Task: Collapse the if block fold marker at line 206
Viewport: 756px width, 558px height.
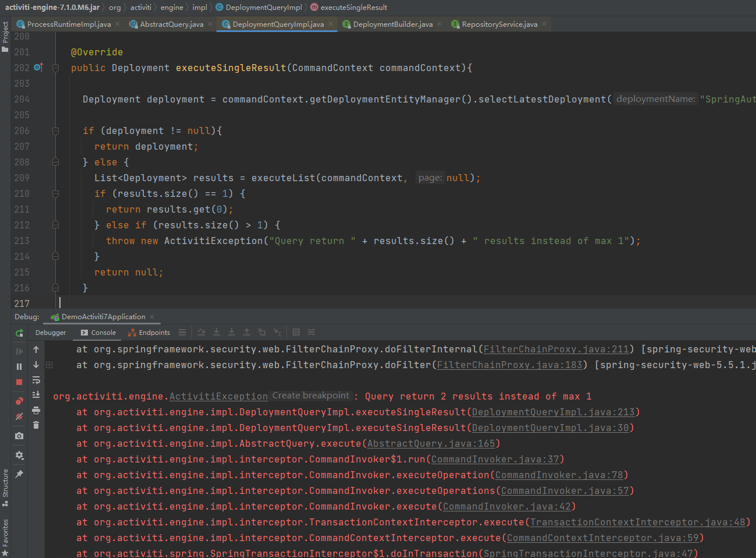Action: pos(56,131)
